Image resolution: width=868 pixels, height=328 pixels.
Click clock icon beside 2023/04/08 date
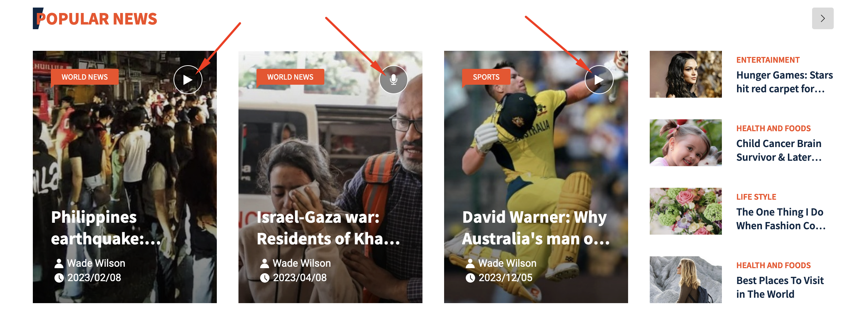point(265,278)
